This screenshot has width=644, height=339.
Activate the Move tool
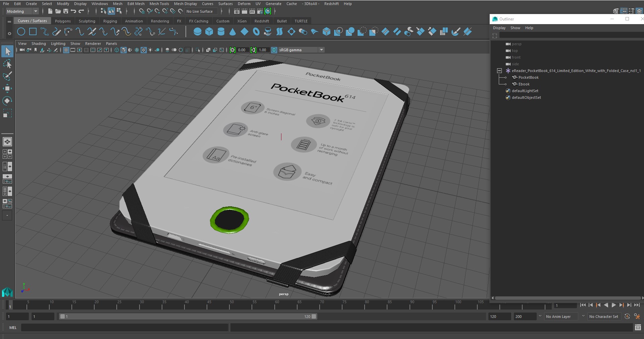click(x=7, y=88)
